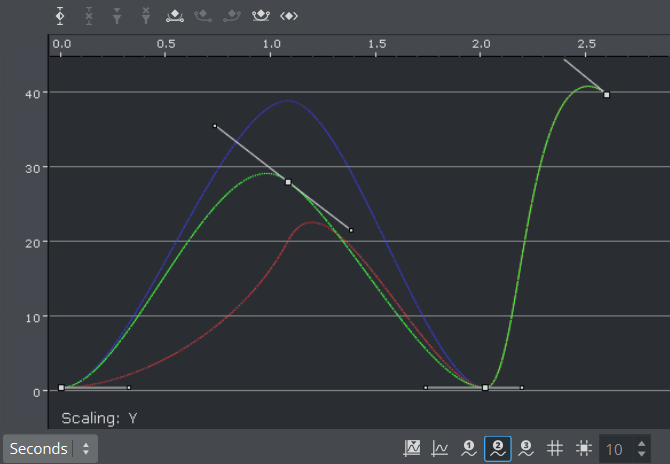Click the line chart axes icon
This screenshot has height=464, width=670.
(x=440, y=449)
